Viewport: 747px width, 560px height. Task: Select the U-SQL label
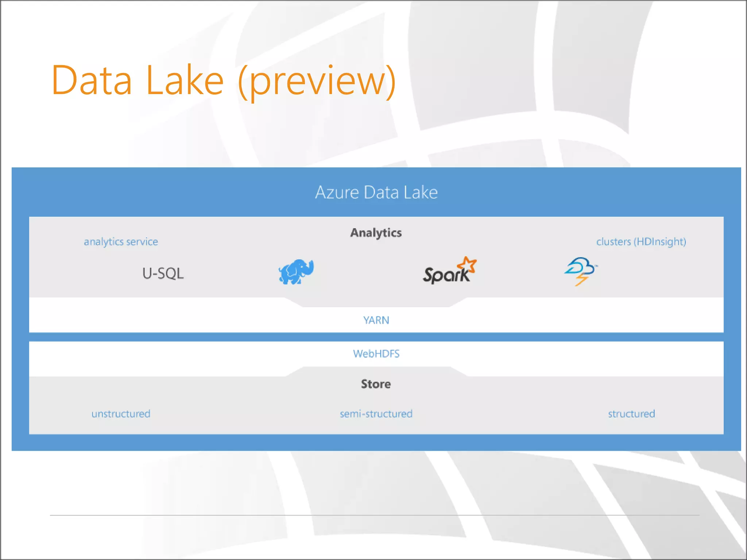click(x=163, y=273)
